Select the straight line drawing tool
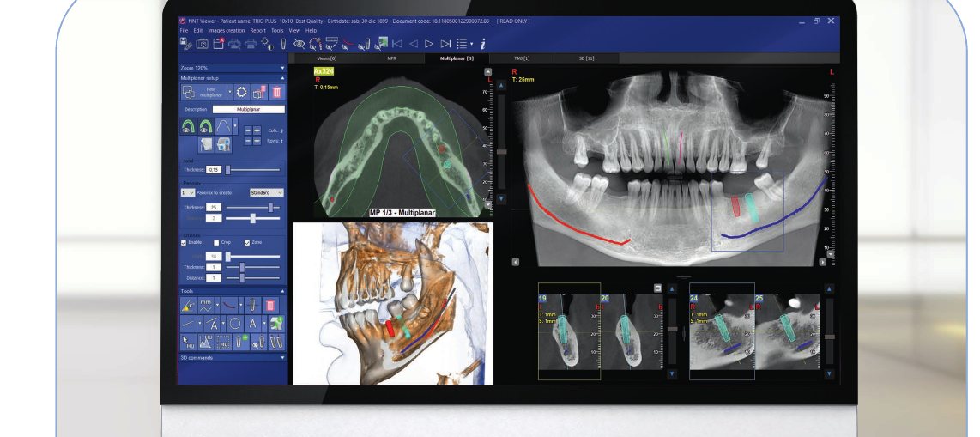 pos(188,324)
